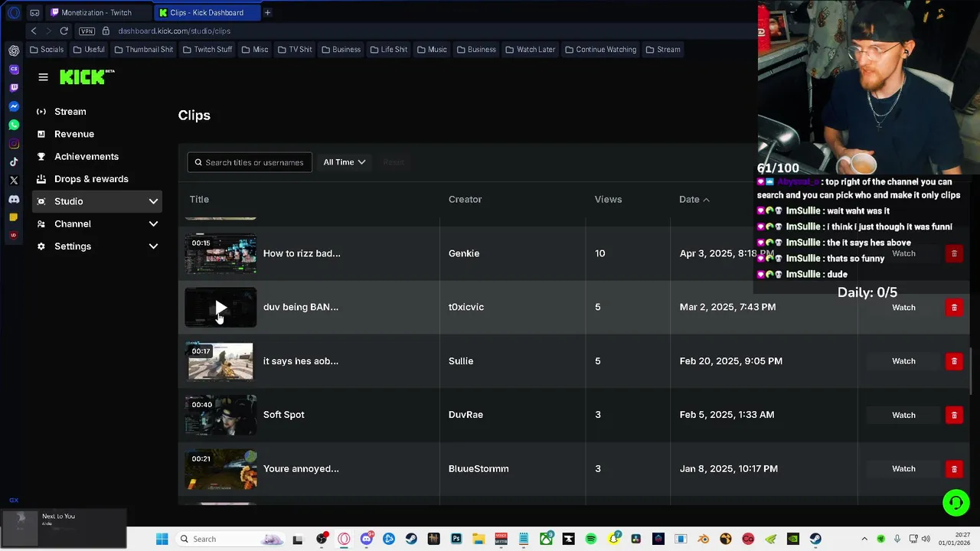Open Instagram in the Opera sidebar
980x551 pixels.
tap(14, 144)
